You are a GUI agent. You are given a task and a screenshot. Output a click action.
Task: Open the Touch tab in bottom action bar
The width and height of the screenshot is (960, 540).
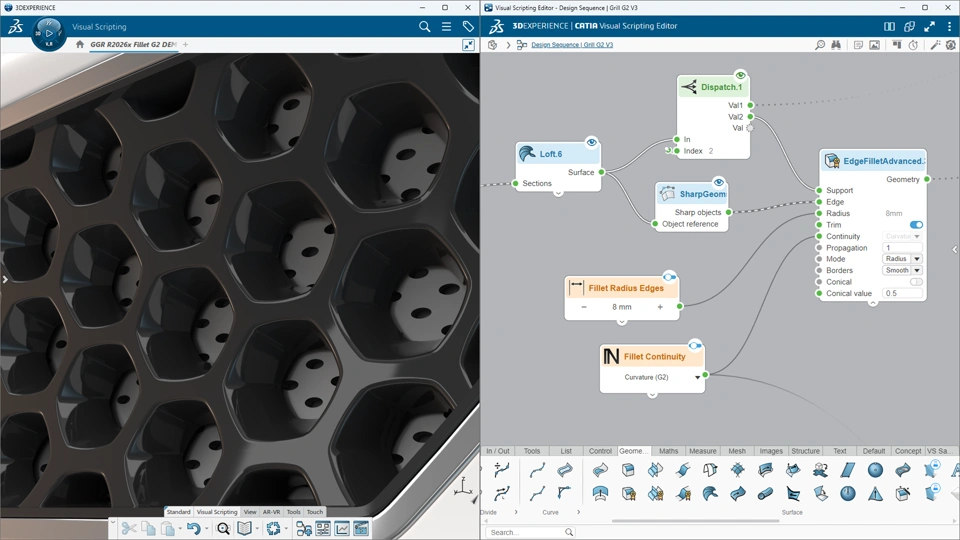tap(315, 512)
